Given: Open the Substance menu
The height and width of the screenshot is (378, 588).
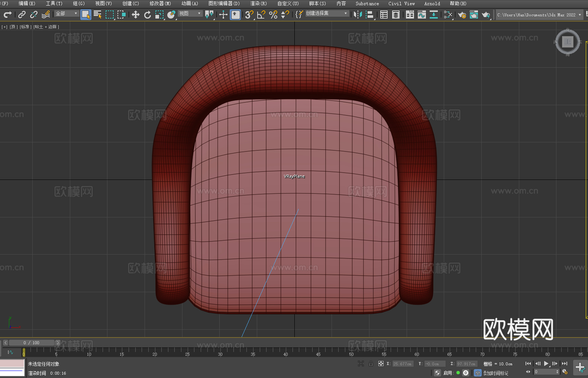Looking at the screenshot, I should (367, 3).
